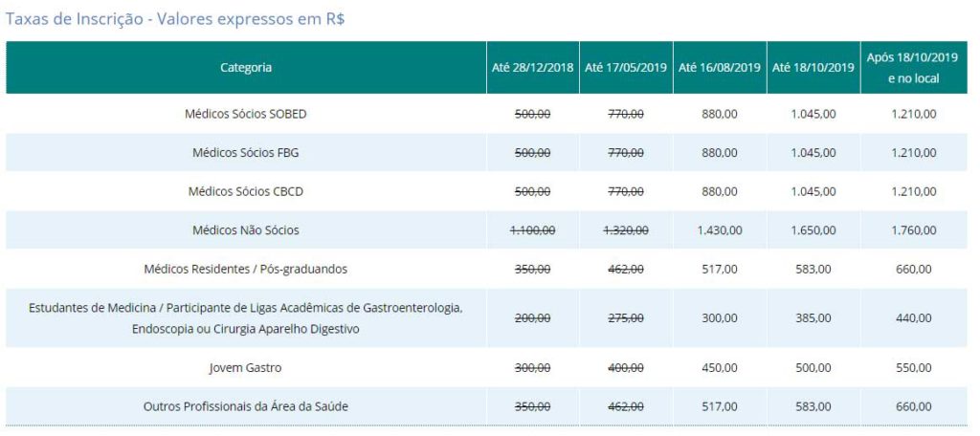This screenshot has width=980, height=436.
Task: Click the 'Médicos Sócios CBCD' category cell
Action: (246, 191)
